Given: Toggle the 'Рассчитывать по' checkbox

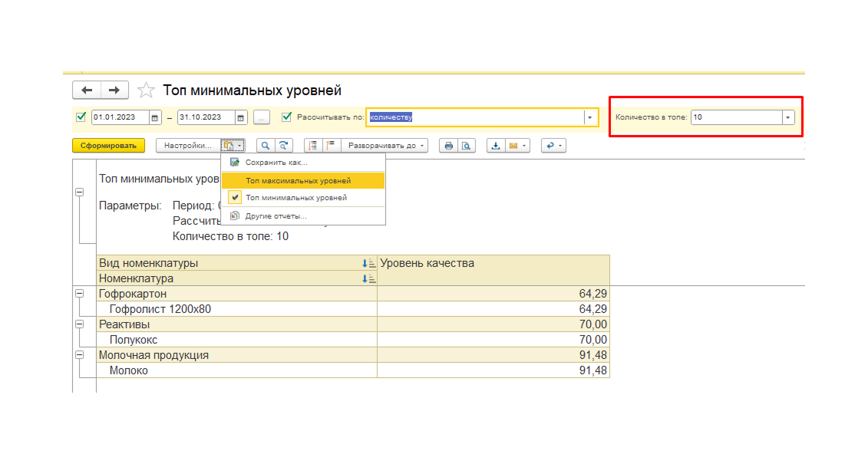Looking at the screenshot, I should pyautogui.click(x=286, y=117).
